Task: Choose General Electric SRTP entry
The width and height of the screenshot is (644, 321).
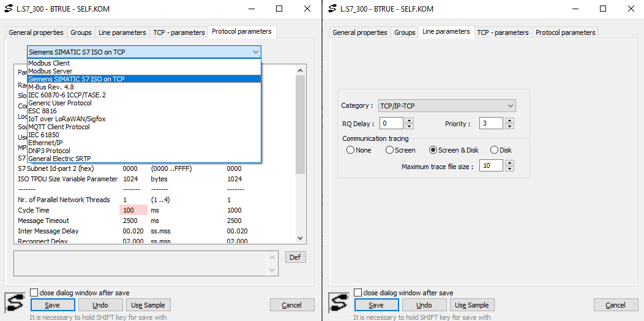Action: point(144,158)
